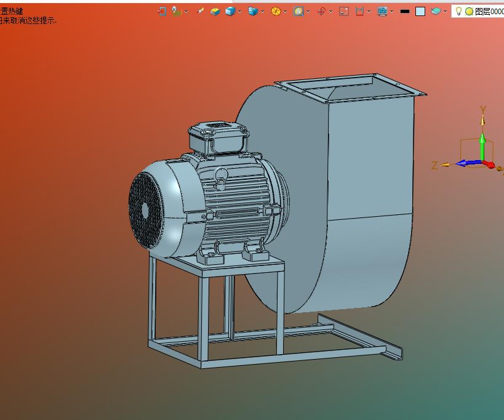
Task: Click the light blue fill color swatch
Action: click(x=420, y=11)
